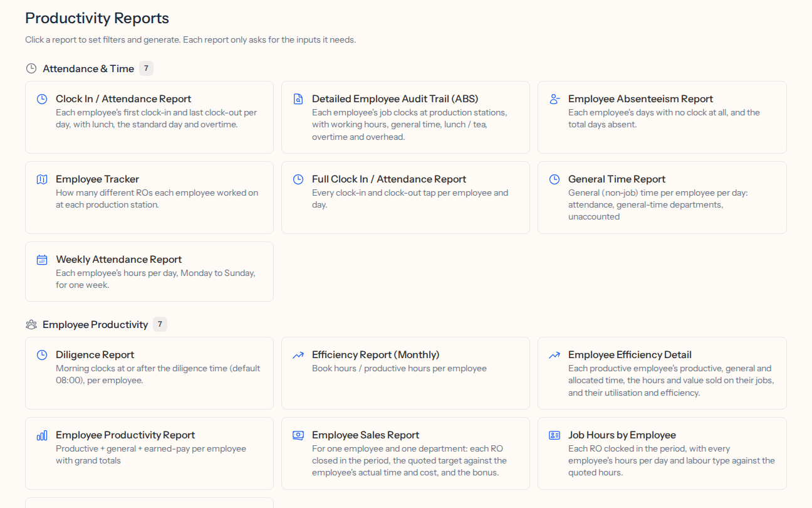Click the calendar icon on Weekly Attendance Report
Screen dimensions: 812x508
[42, 260]
